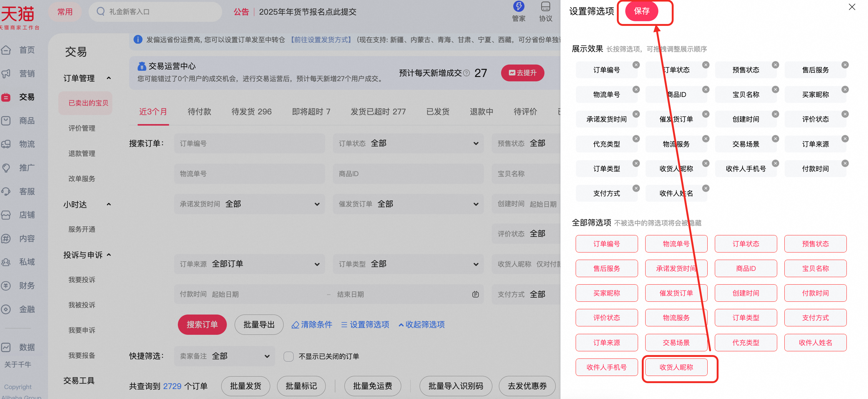Toggle 收件人姓名 in 全部筛选项

click(x=816, y=343)
